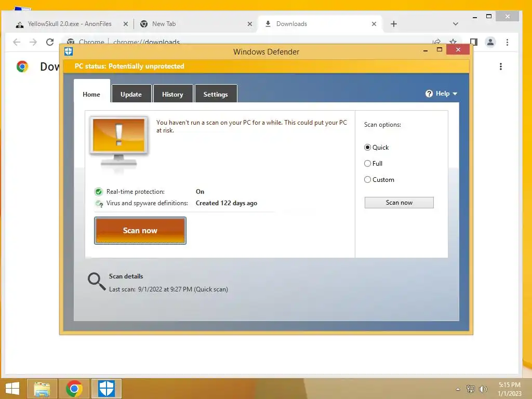Switch to YellowSkull 2.0.exe AnonFiles tab
Screen dimensions: 532x399
70,24
